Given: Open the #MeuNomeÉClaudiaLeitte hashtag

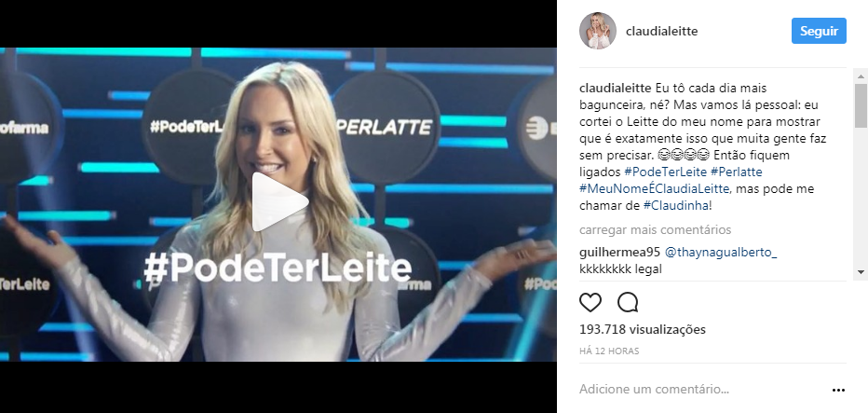Looking at the screenshot, I should (655, 189).
